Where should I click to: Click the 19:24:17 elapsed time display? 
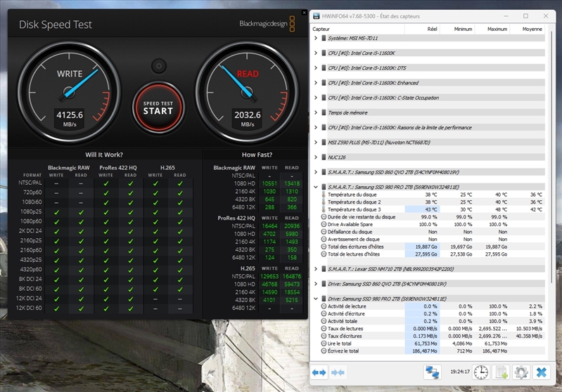point(460,372)
